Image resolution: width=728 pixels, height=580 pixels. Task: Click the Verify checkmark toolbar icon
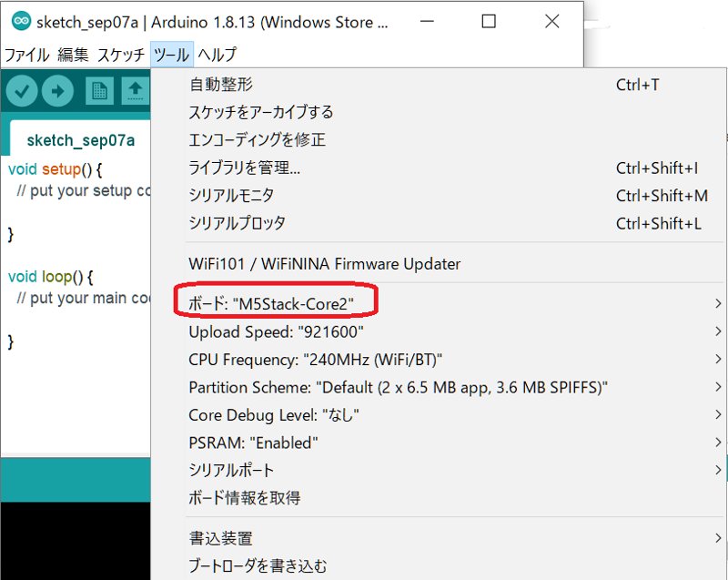click(22, 91)
